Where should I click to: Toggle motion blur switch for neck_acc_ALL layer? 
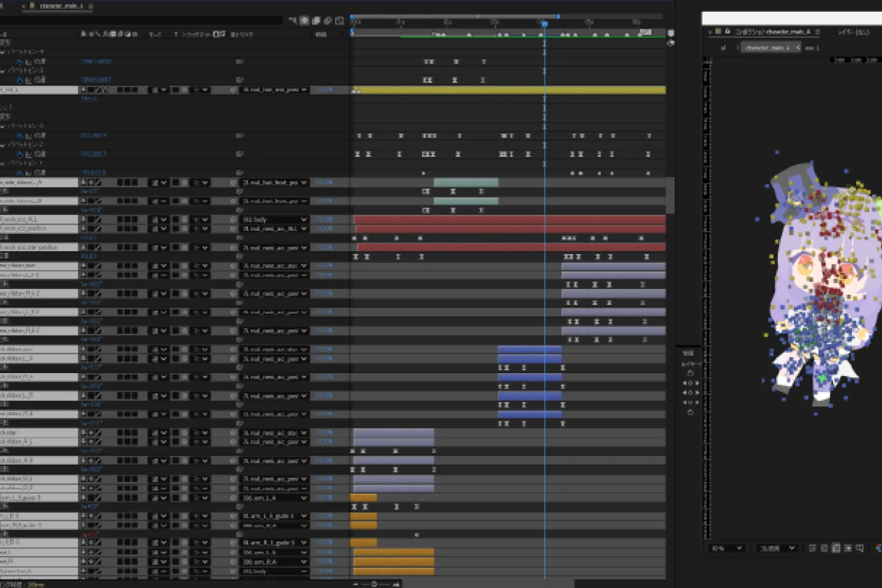(x=120, y=219)
